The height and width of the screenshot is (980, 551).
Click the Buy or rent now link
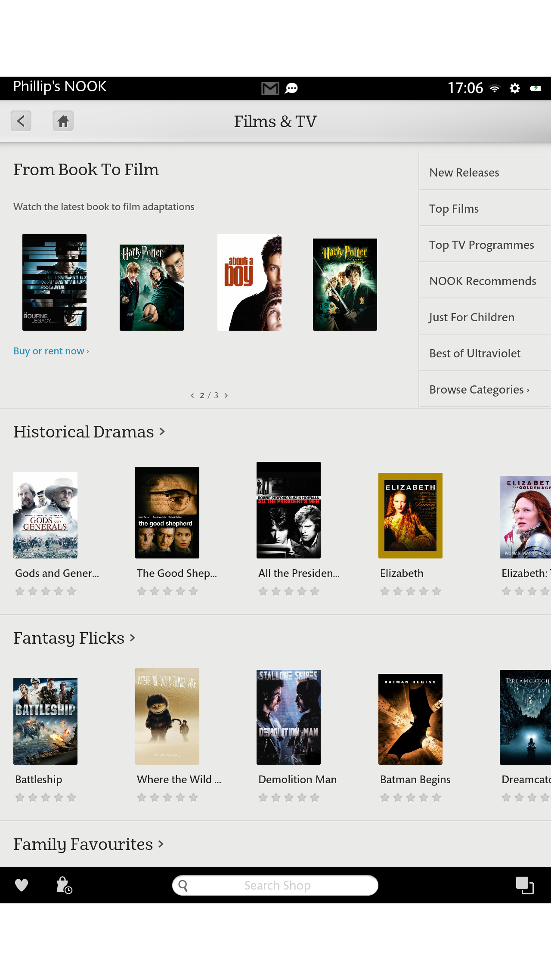click(x=51, y=351)
